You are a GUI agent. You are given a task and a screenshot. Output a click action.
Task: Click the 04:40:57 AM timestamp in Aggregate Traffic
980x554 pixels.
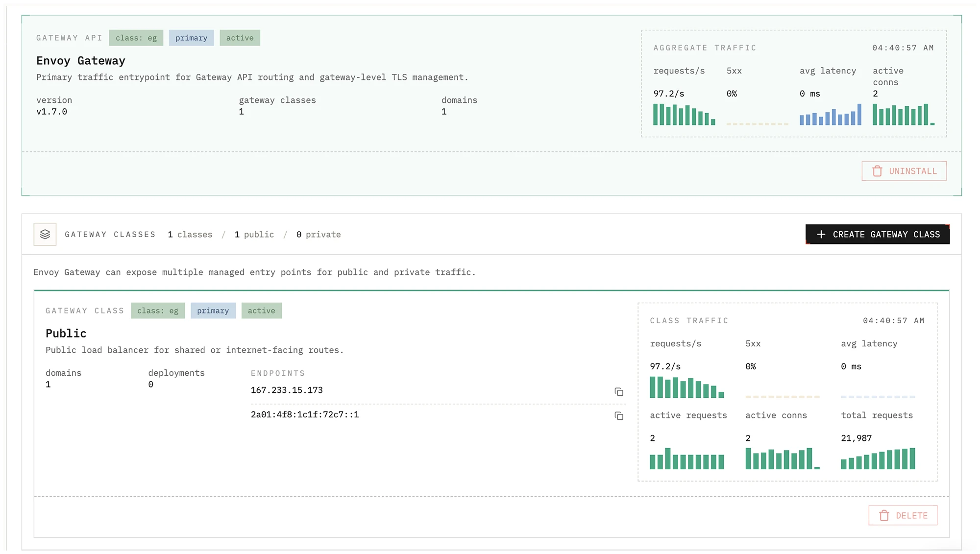[x=903, y=48]
